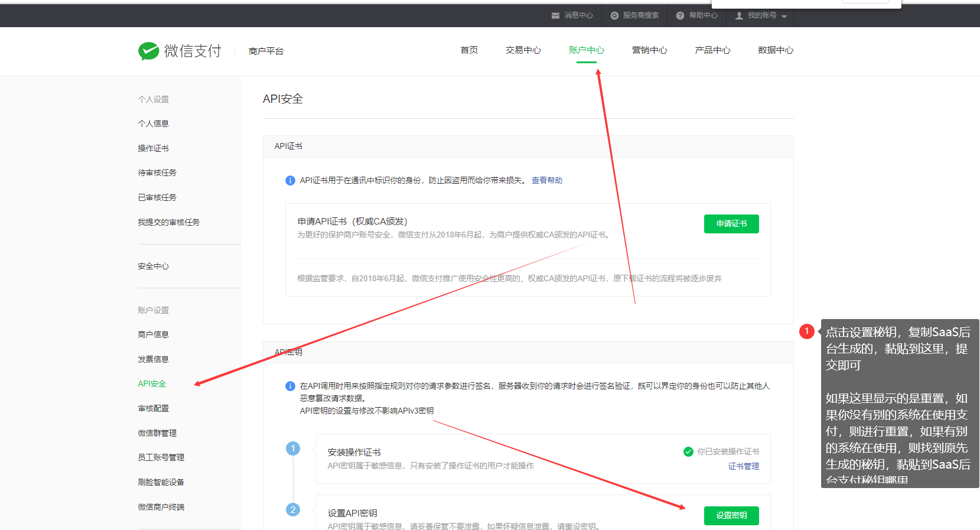Open 员工账号管理 in the sidebar
980x530 pixels.
point(161,457)
